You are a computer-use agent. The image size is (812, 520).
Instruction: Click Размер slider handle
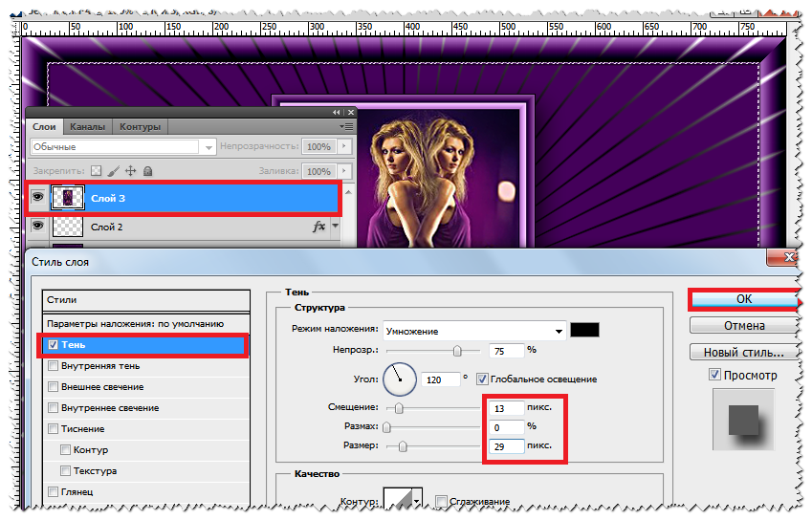point(403,446)
